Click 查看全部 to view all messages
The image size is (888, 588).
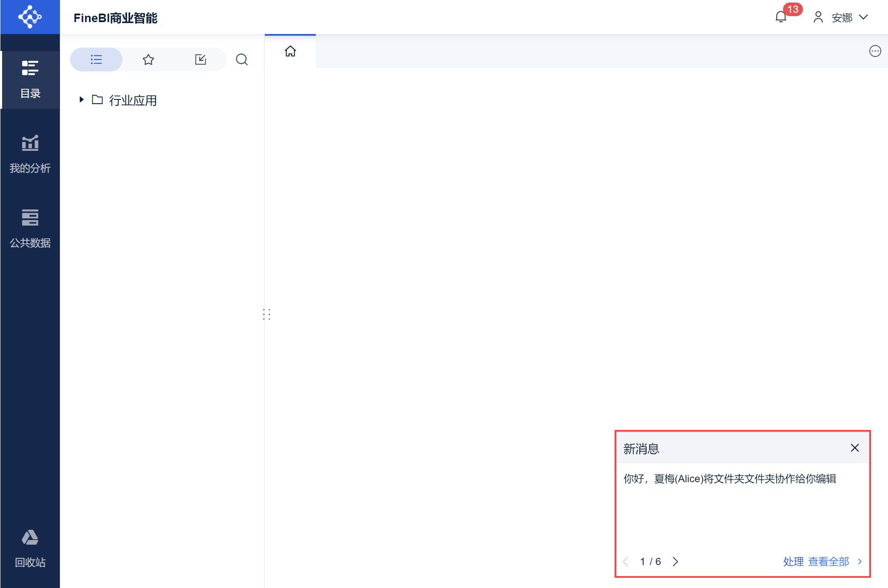[x=828, y=562]
